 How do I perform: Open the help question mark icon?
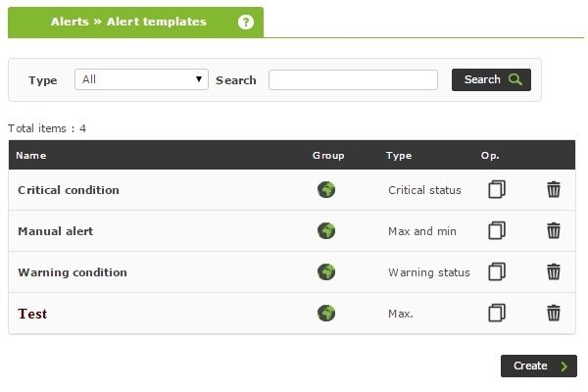click(246, 22)
